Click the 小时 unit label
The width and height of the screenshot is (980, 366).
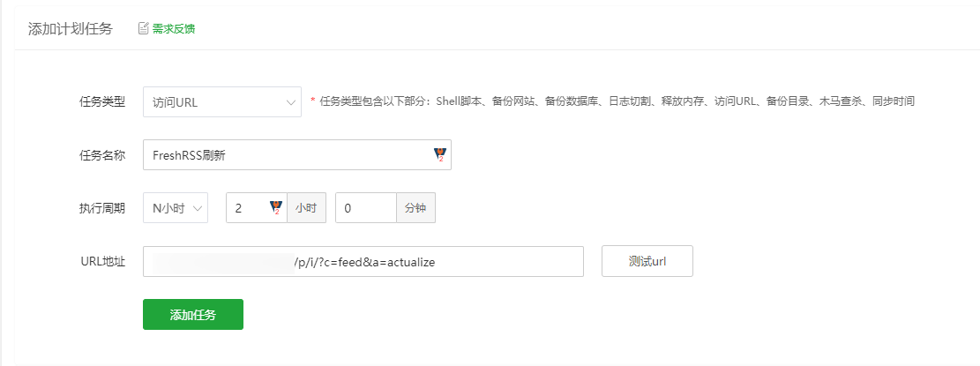coord(306,208)
